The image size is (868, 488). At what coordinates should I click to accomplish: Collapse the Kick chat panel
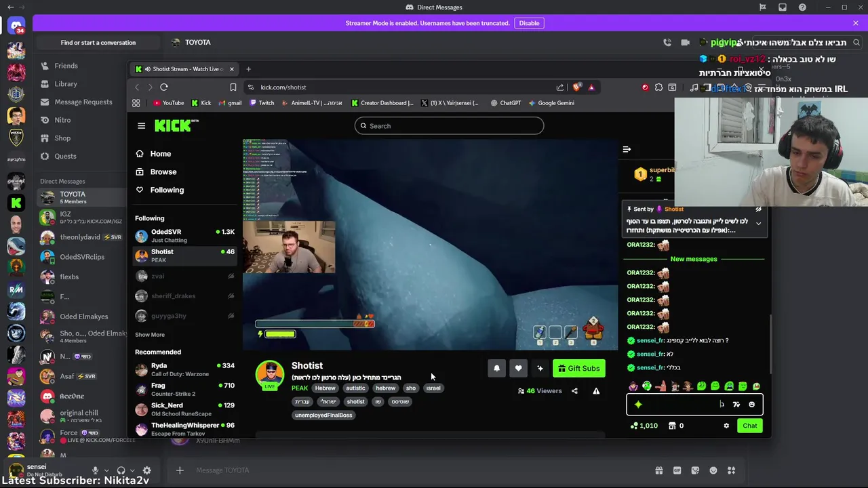[x=627, y=149]
